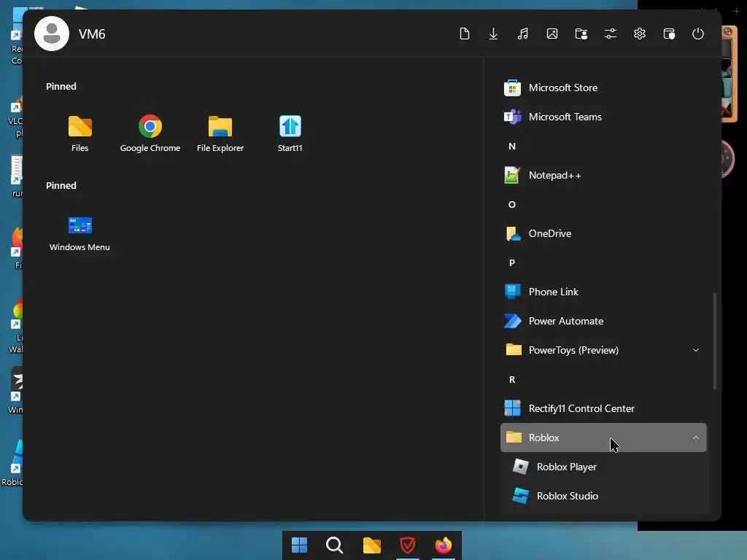Open the PowerToys (Preview) folder entry
This screenshot has height=560, width=747.
tap(603, 350)
